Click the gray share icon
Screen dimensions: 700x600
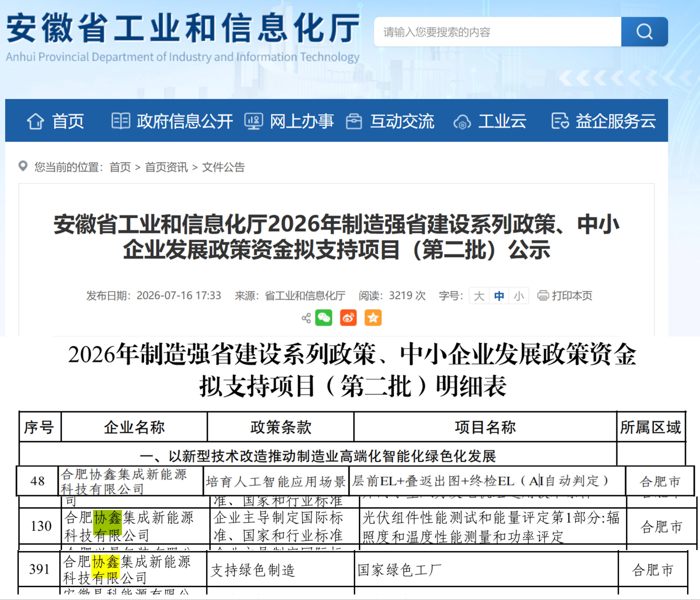click(x=306, y=318)
